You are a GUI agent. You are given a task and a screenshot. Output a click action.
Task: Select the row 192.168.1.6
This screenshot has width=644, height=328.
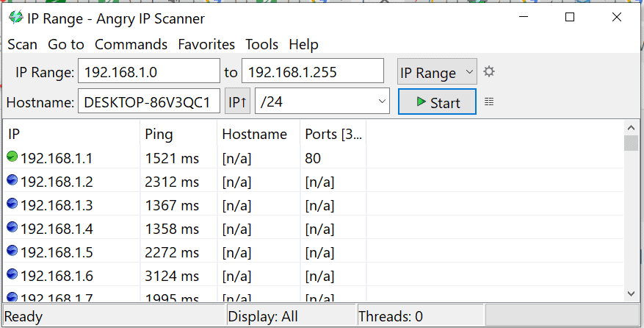click(x=314, y=275)
